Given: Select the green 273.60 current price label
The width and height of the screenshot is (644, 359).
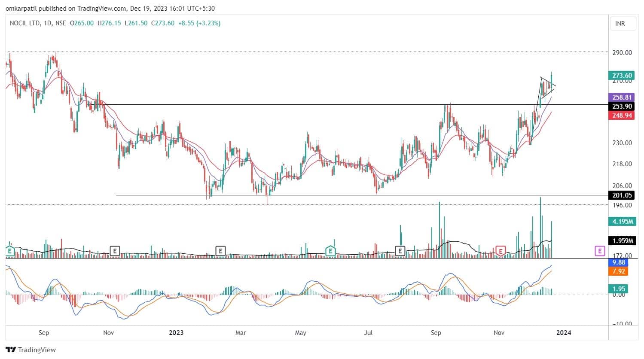Looking at the screenshot, I should pos(622,75).
